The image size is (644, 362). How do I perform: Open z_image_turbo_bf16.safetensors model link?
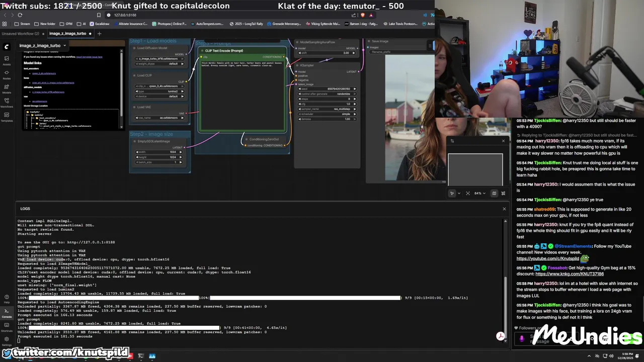48,92
